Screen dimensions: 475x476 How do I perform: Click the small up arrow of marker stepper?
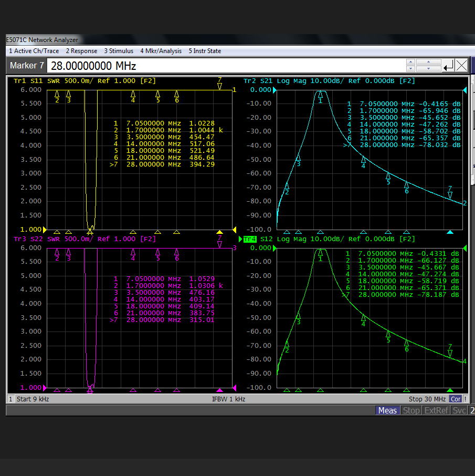pyautogui.click(x=410, y=62)
